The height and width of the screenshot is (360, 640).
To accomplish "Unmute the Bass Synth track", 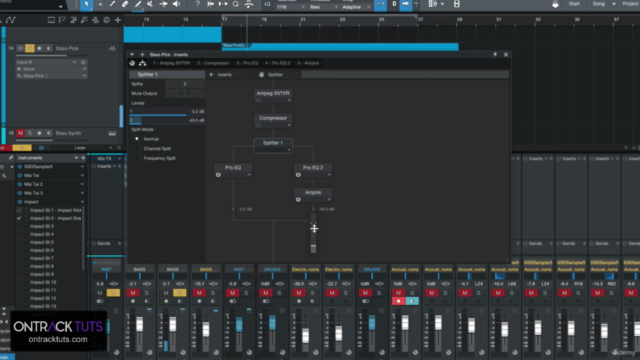I will [x=20, y=133].
